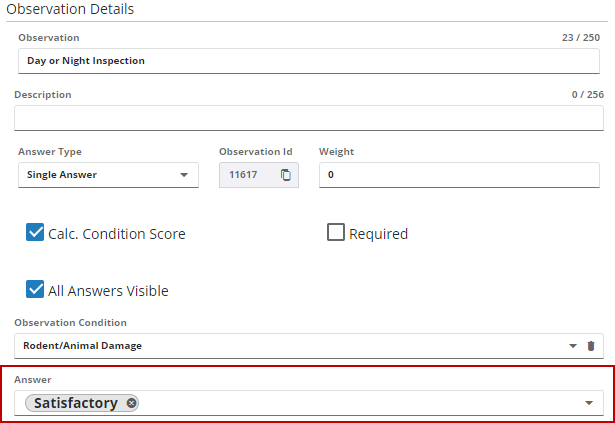Delete the Rodent/Animal Damage condition

tap(590, 346)
